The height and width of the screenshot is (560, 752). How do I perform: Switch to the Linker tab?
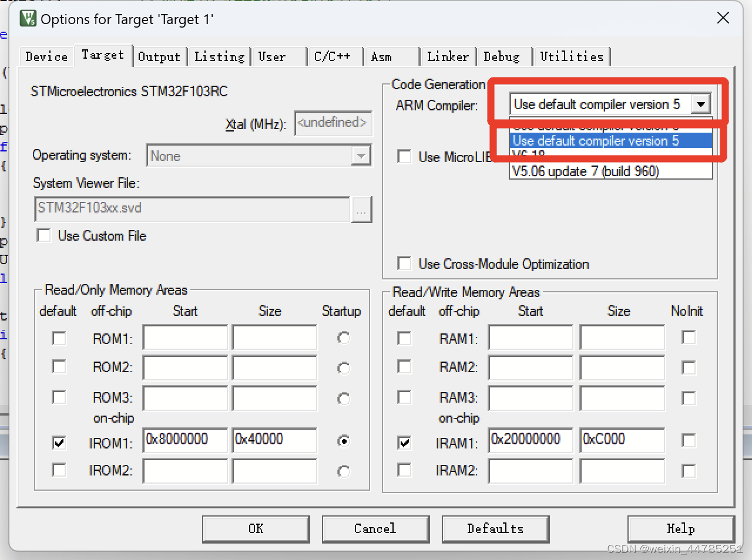448,56
